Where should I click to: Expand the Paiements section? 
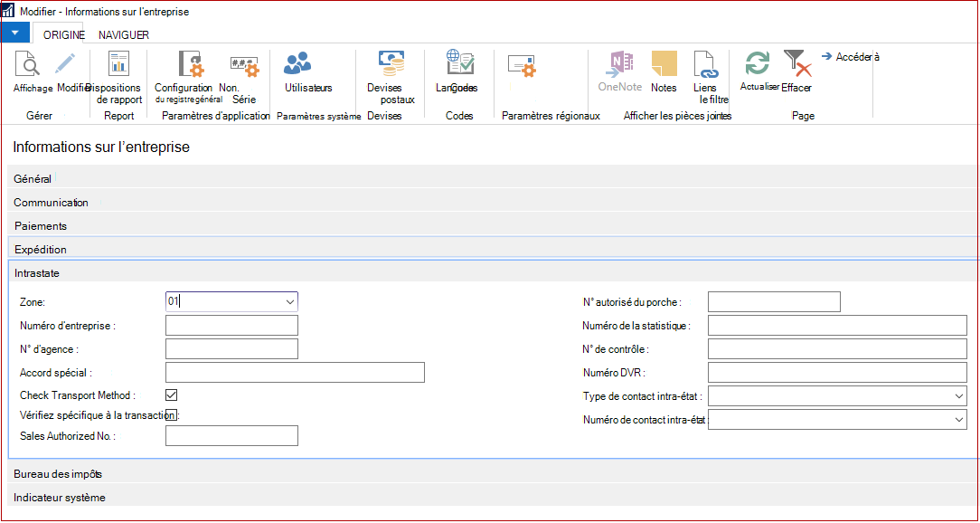[x=493, y=225]
